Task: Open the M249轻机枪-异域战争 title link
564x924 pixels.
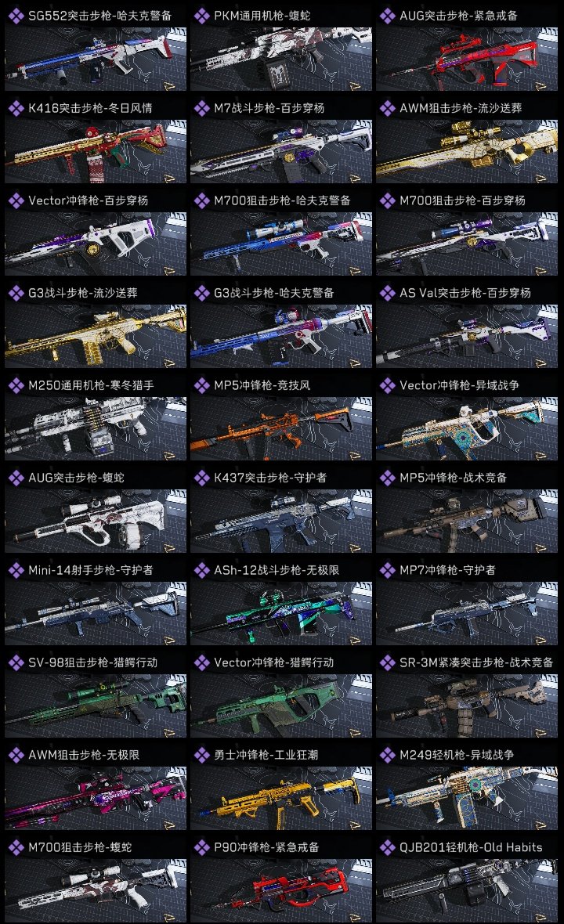Action: coord(457,755)
